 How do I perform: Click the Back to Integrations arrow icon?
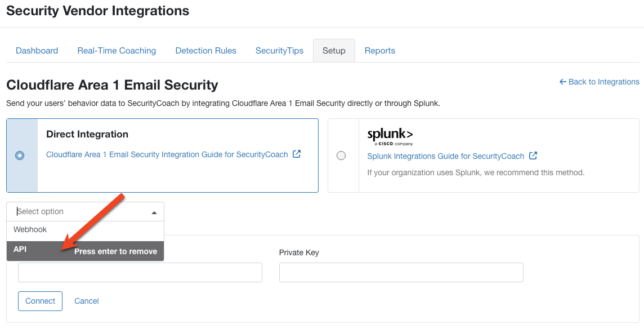[562, 82]
